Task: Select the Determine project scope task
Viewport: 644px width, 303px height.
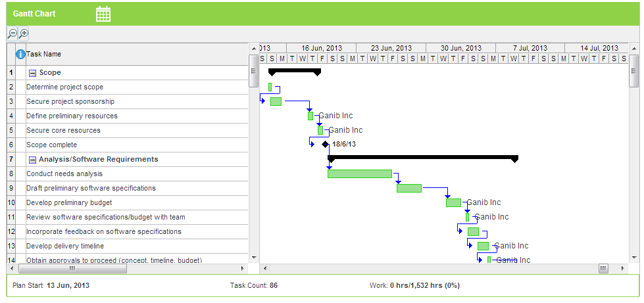Action: (64, 87)
